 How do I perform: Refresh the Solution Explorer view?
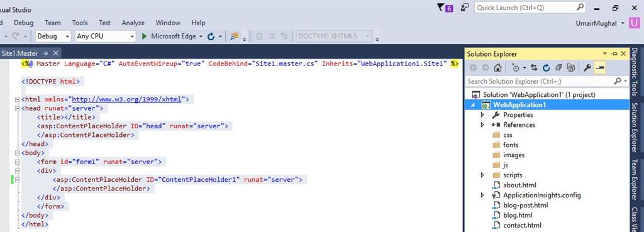[x=547, y=68]
